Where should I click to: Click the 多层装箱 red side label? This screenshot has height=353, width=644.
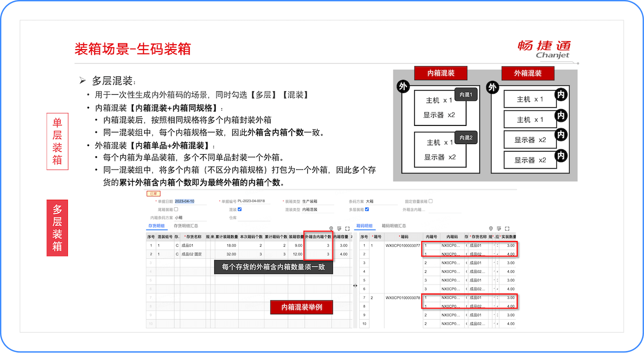(x=57, y=228)
